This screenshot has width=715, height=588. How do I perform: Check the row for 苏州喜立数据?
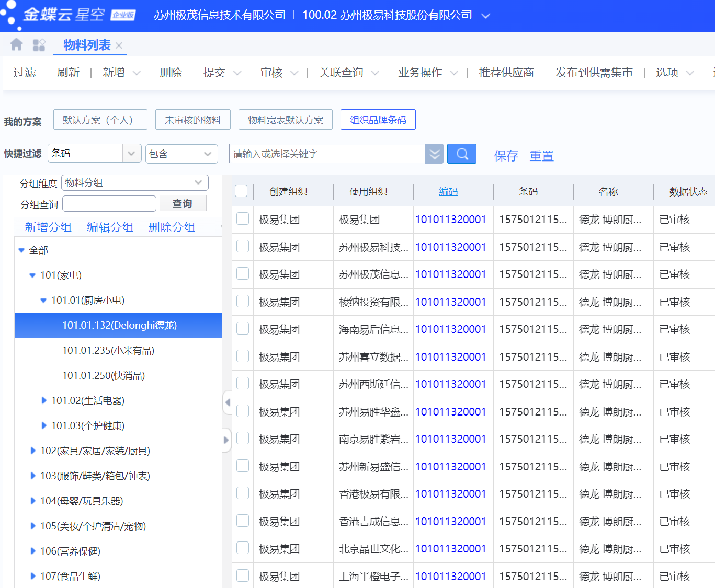coord(243,356)
